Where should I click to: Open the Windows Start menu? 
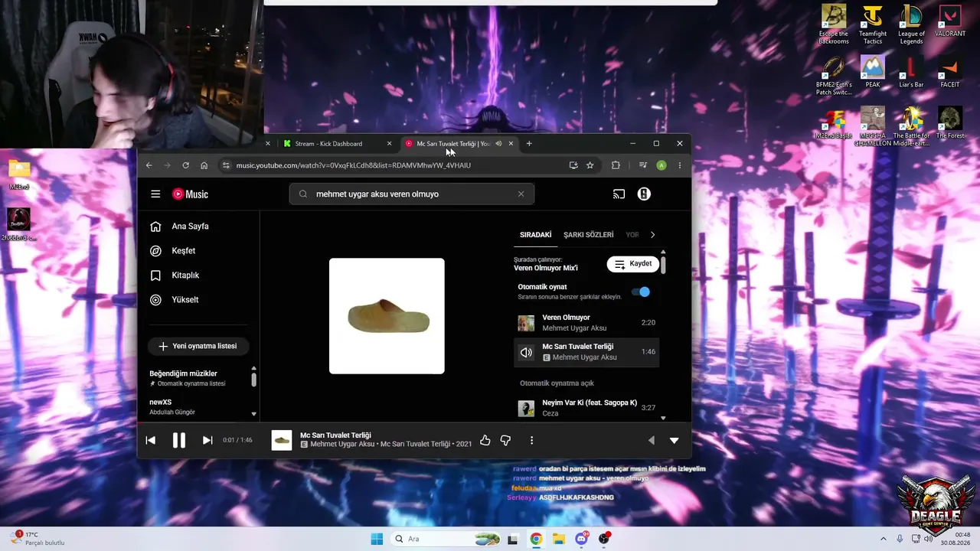coord(377,539)
